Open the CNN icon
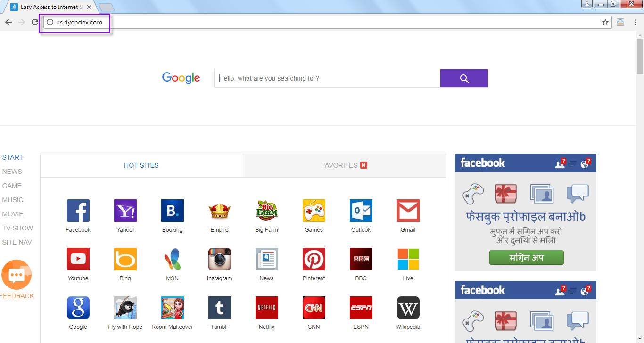The image size is (644, 343). (x=314, y=308)
